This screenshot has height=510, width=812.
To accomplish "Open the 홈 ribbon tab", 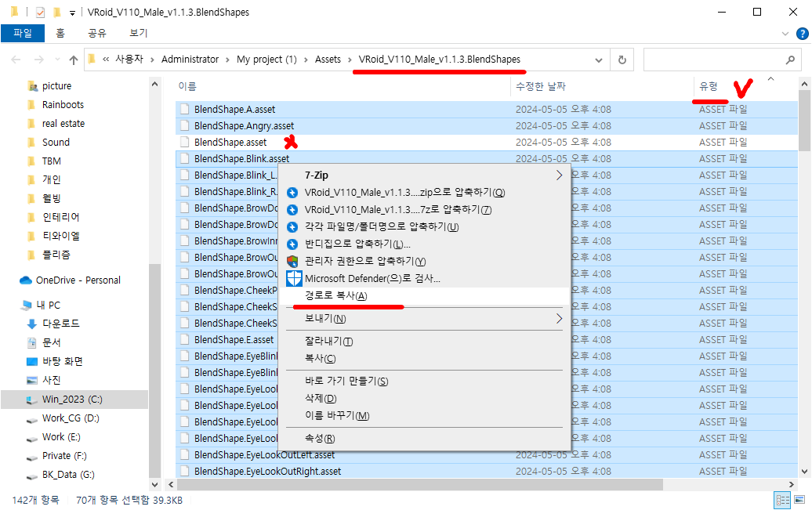I will point(60,33).
